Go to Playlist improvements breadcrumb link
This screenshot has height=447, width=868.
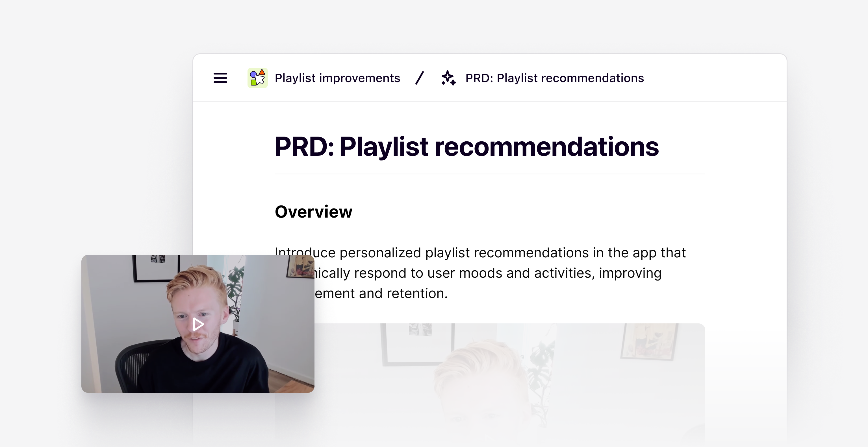pyautogui.click(x=337, y=78)
